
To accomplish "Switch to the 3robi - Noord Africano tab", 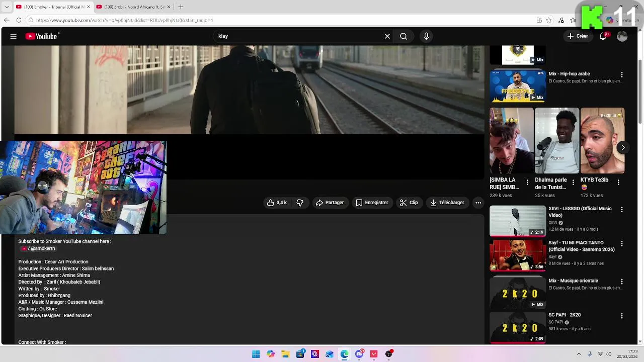I will click(x=134, y=7).
